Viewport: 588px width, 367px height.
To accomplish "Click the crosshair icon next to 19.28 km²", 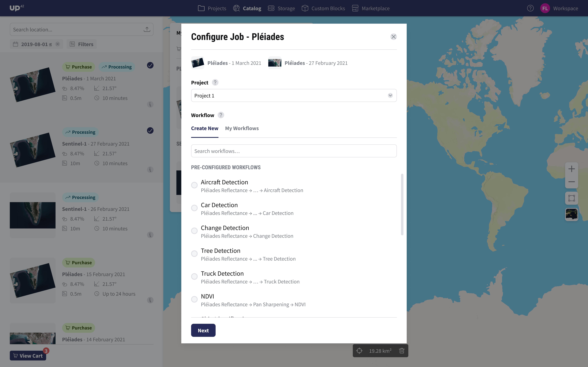I will pos(359,350).
